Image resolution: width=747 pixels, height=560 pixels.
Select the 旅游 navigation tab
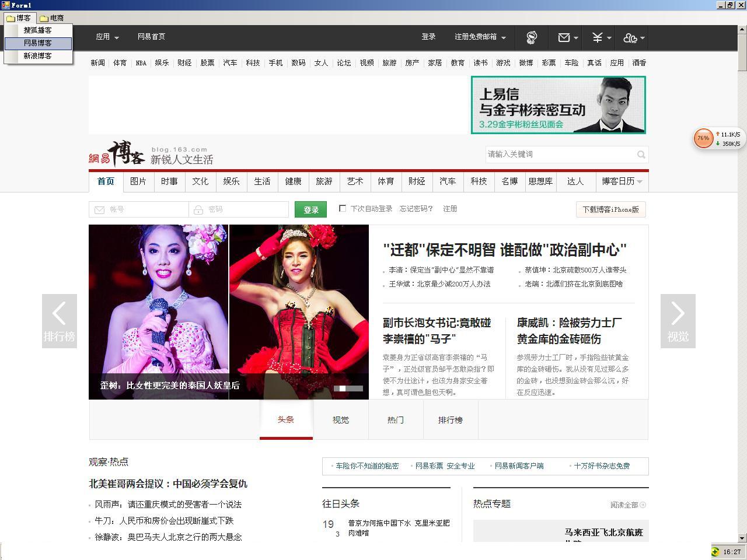click(324, 181)
